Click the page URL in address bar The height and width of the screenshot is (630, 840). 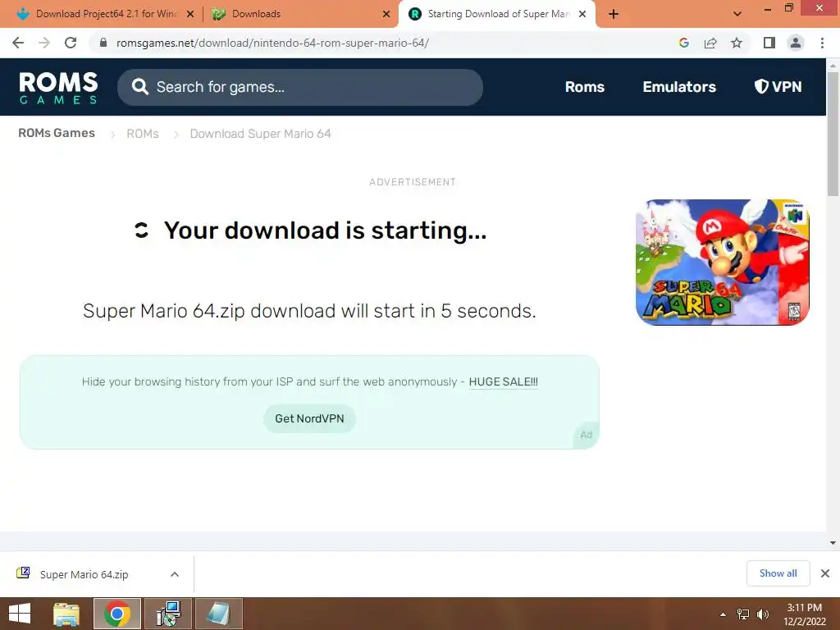click(272, 43)
